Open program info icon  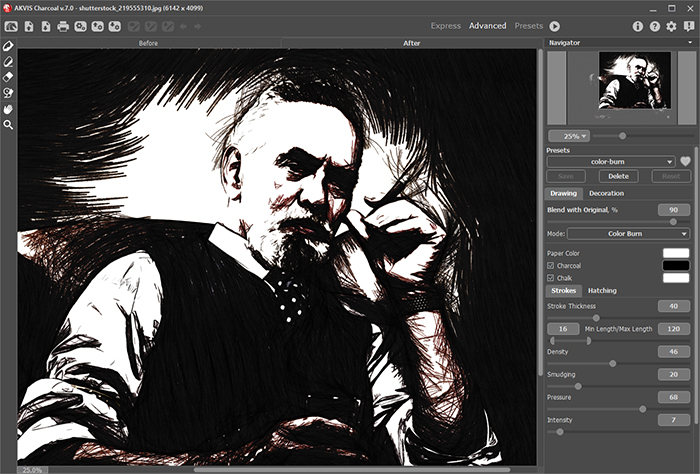click(x=638, y=26)
